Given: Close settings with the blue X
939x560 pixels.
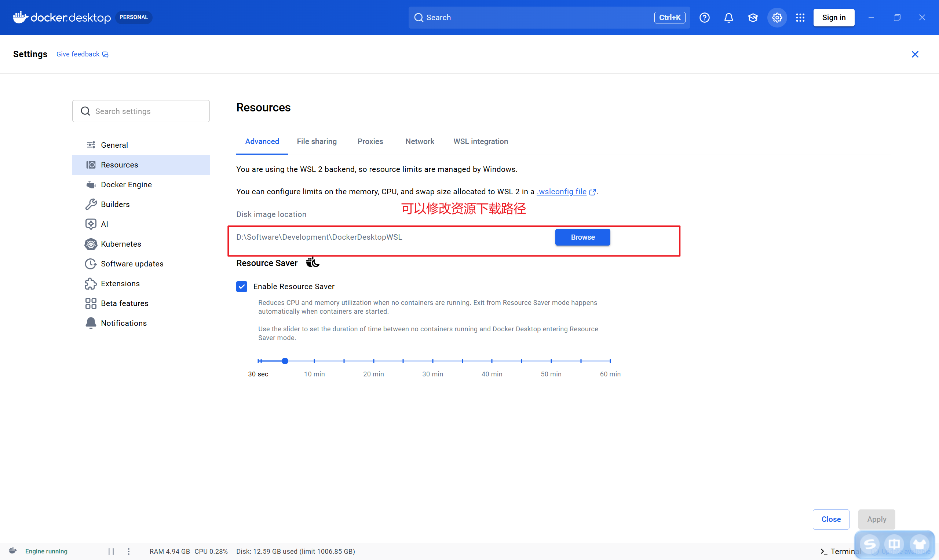Looking at the screenshot, I should click(x=915, y=54).
